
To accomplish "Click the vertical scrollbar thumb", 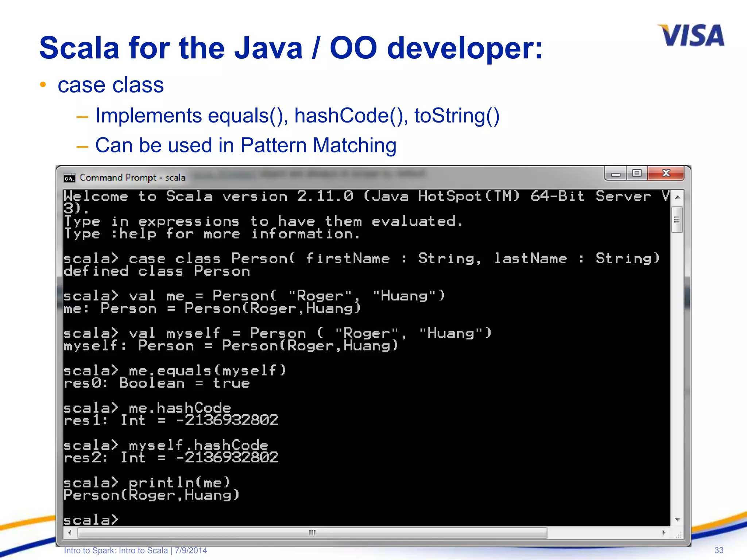I will (x=677, y=219).
